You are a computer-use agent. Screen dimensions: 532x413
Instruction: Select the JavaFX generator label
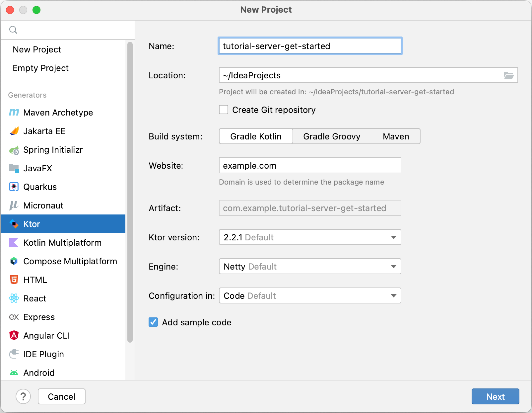click(37, 168)
